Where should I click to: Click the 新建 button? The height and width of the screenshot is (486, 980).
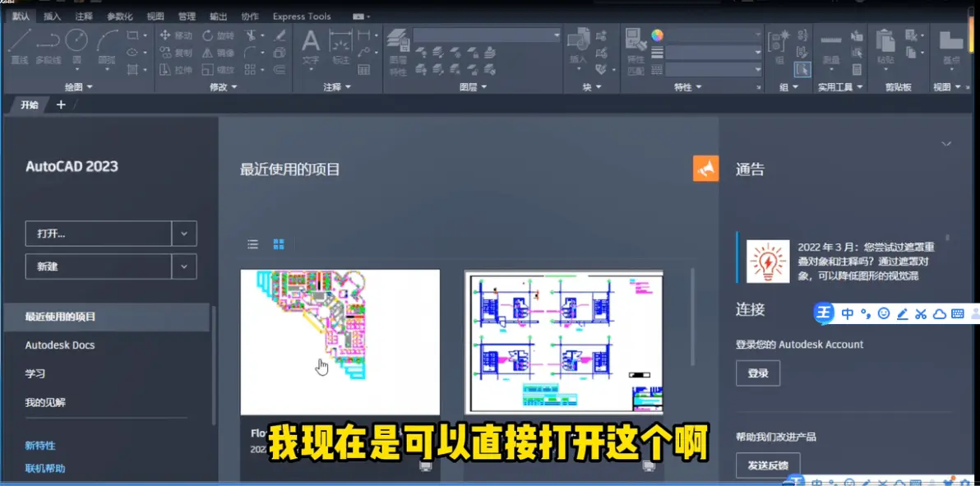pyautogui.click(x=98, y=266)
